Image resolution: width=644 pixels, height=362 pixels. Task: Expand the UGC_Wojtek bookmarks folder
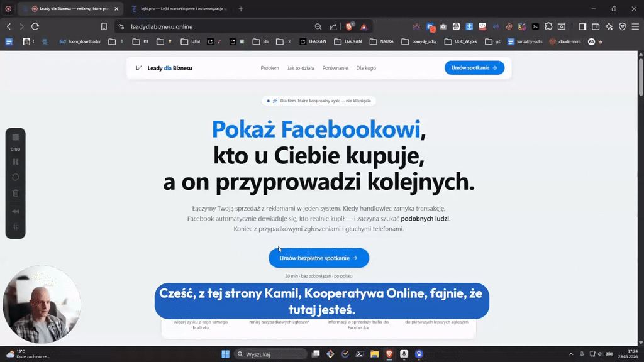[461, 41]
